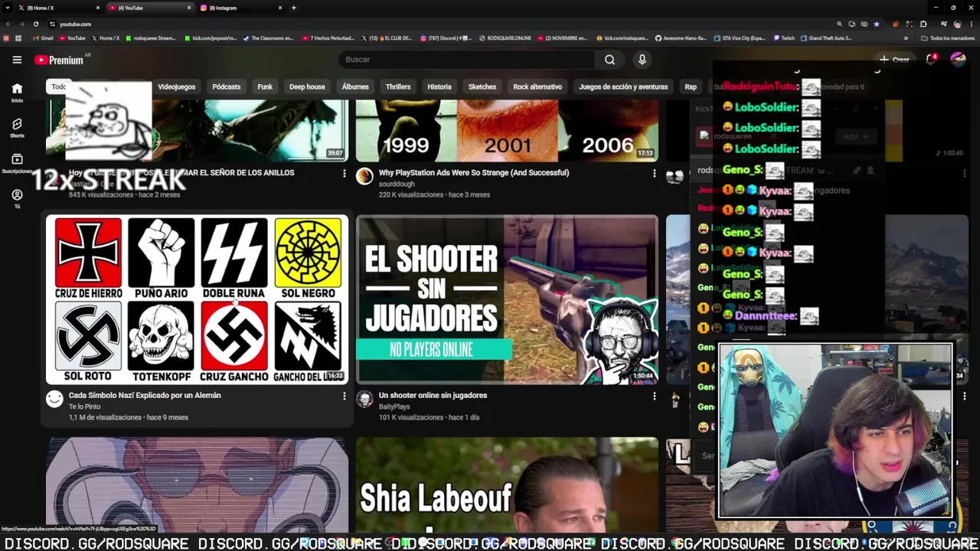980x551 pixels.
Task: Open Shorts in the sidebar
Action: click(17, 127)
